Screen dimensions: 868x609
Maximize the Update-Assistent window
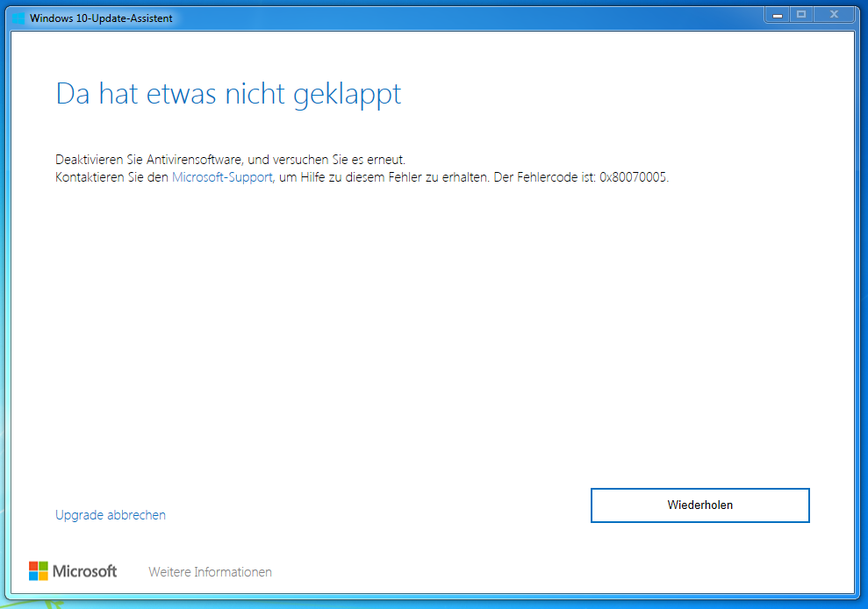(x=801, y=16)
